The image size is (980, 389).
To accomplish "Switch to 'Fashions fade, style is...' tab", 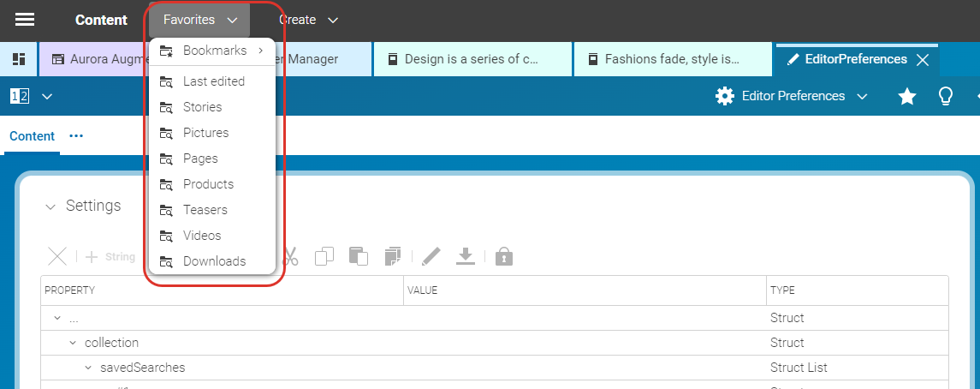I will pos(673,59).
